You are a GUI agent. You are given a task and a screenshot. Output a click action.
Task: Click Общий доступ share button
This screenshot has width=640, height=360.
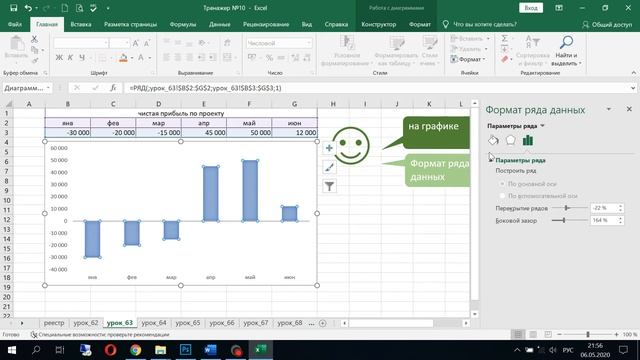(607, 24)
